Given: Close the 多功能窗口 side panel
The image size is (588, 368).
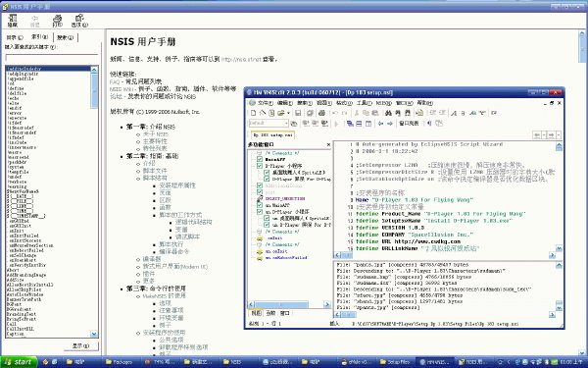Looking at the screenshot, I should [328, 144].
